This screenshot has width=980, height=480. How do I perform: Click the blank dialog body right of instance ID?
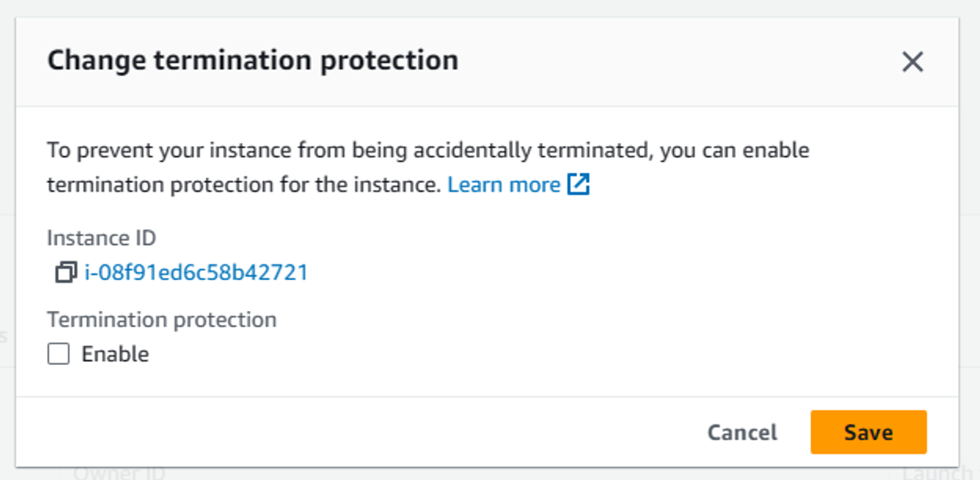621,273
